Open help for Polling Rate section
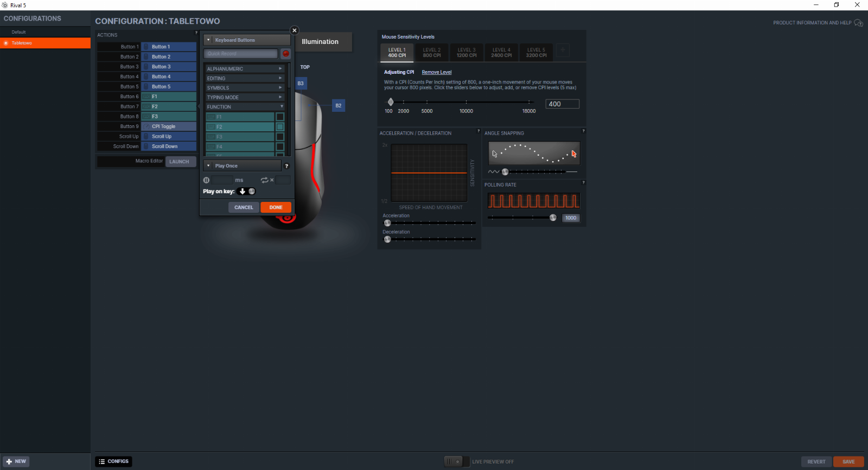Screen dimensions: 868x470 tap(583, 182)
